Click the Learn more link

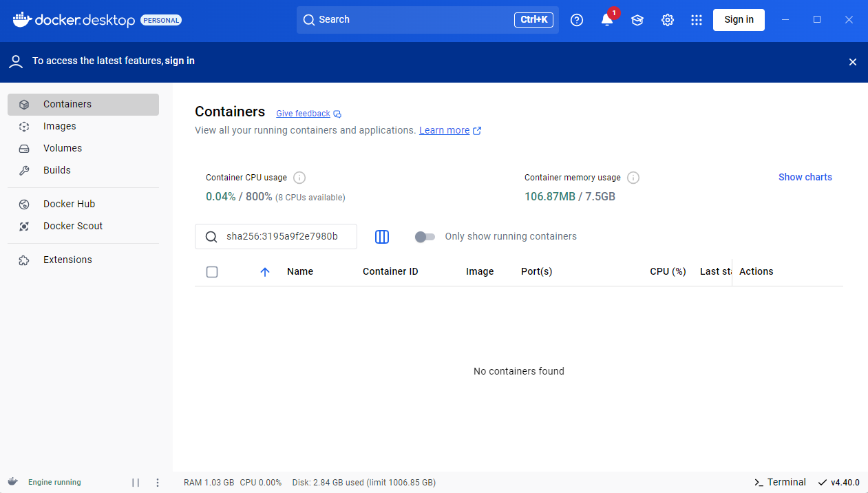pos(450,130)
